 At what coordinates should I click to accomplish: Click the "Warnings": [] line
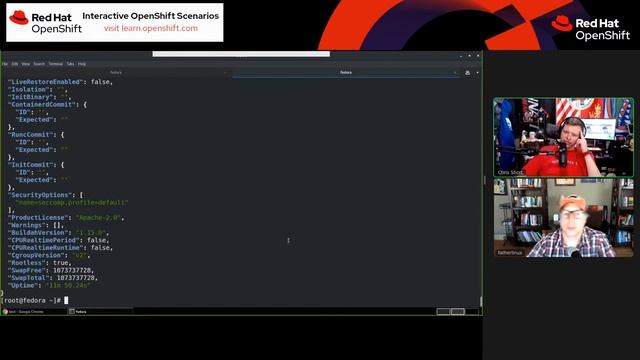pos(36,225)
